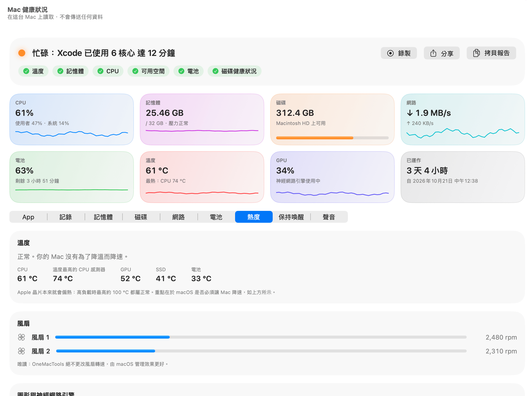Open the 已運作 3 天 4 小時 card
This screenshot has height=396, width=532.
[463, 177]
